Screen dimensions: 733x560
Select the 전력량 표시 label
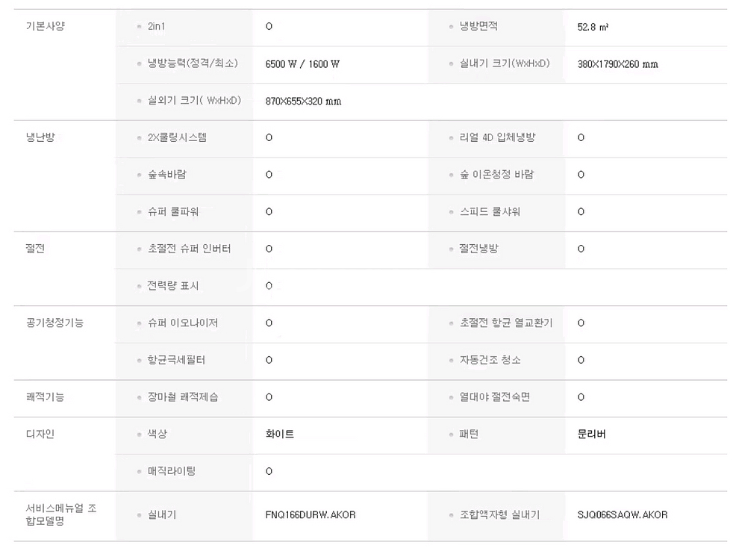pos(173,285)
